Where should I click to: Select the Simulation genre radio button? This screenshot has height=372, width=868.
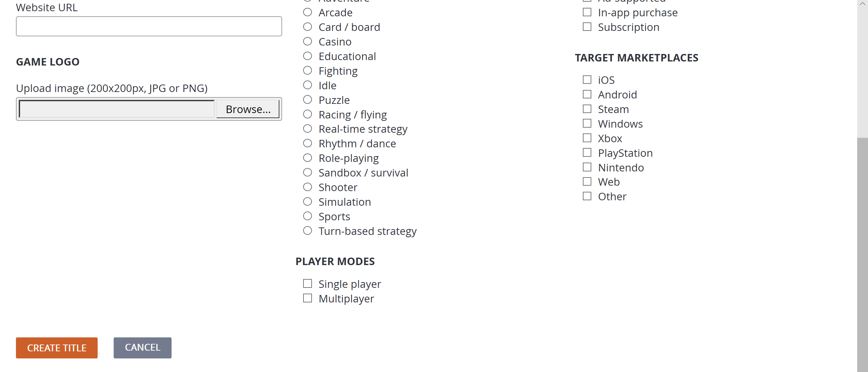[308, 201]
